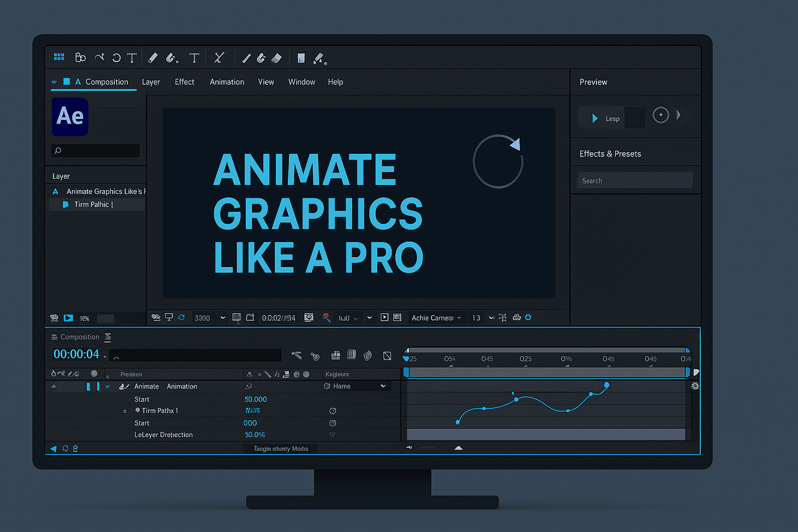
Task: Click the heart toggle for LeLeyer Dreiection
Action: tap(332, 435)
